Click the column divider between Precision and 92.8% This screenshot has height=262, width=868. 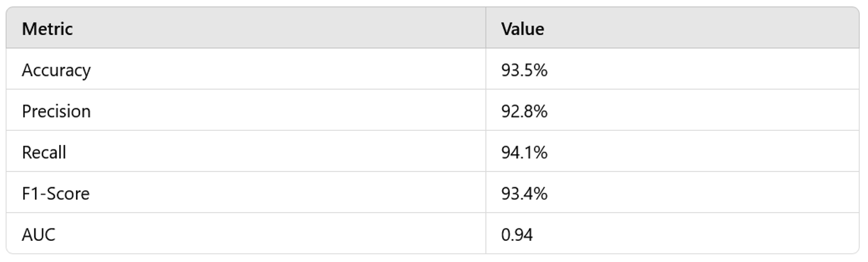coord(486,111)
